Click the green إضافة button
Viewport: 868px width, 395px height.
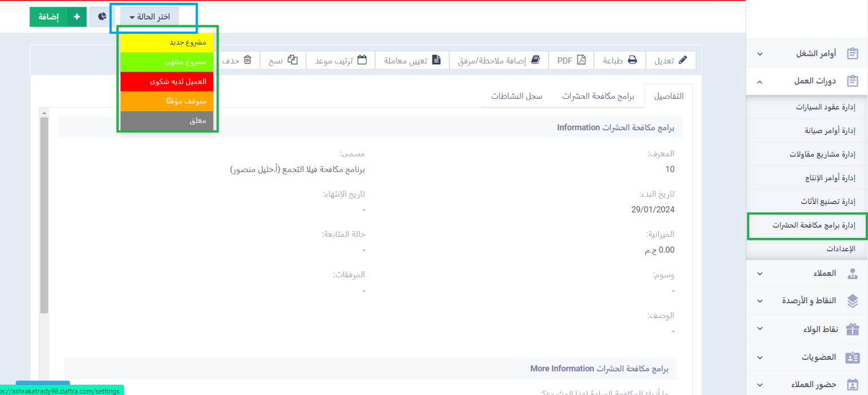coord(49,17)
